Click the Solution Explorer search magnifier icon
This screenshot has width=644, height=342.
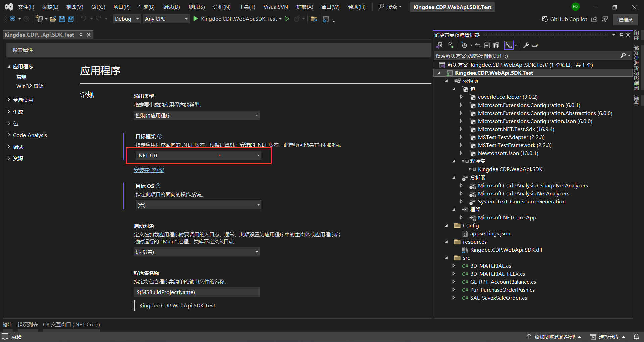pos(623,56)
